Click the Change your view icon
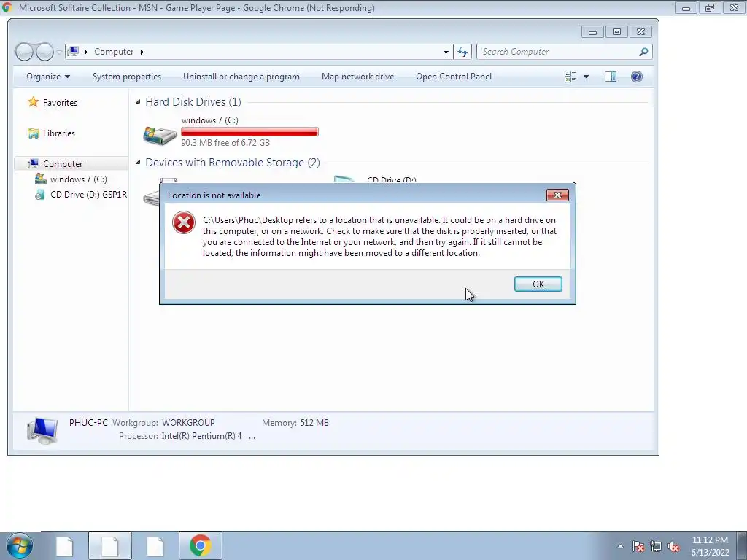747x560 pixels. 570,77
